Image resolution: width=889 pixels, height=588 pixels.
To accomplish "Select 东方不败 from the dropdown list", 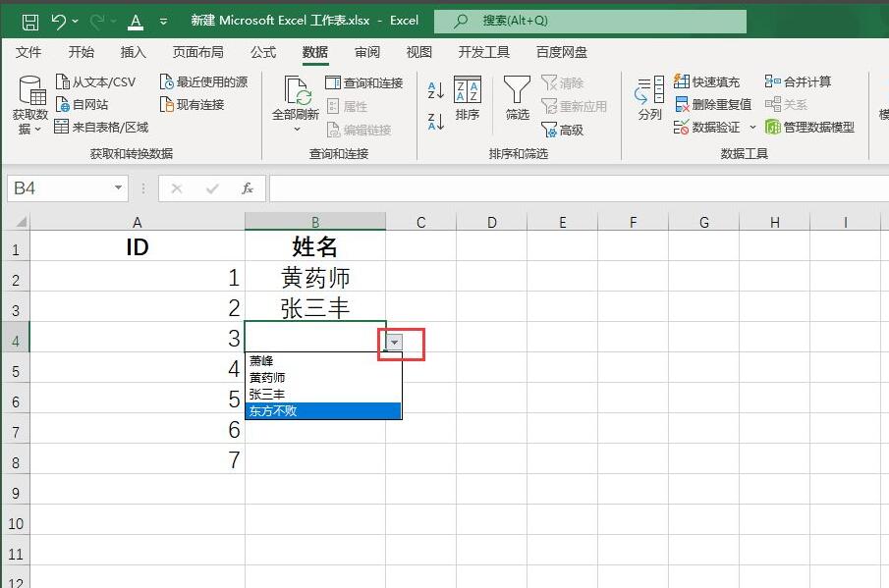I will (x=275, y=409).
